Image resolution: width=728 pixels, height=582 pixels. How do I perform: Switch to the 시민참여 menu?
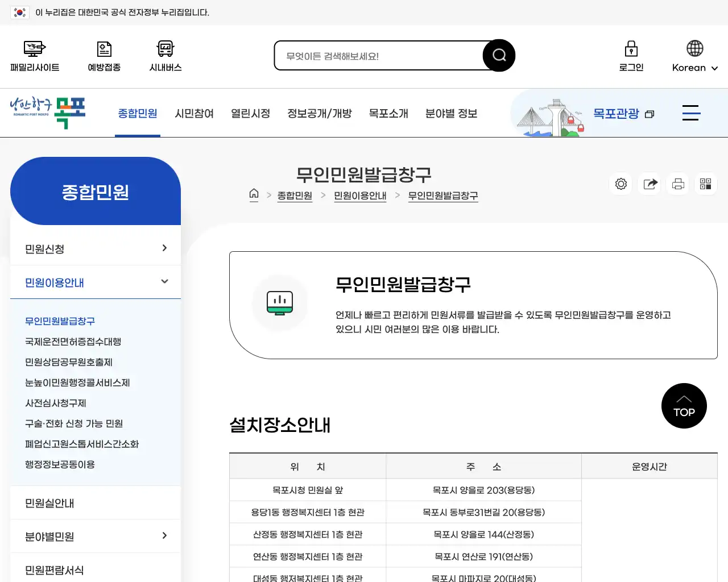[194, 113]
